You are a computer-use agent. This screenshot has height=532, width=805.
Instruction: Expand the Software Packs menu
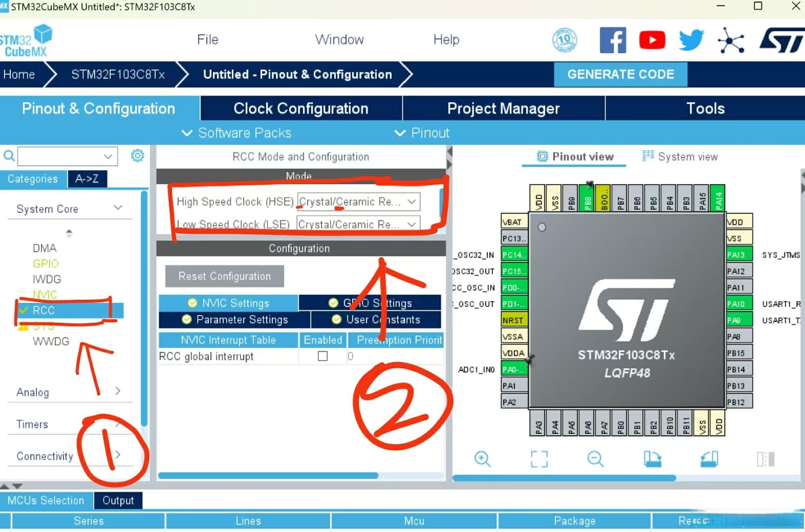point(237,133)
